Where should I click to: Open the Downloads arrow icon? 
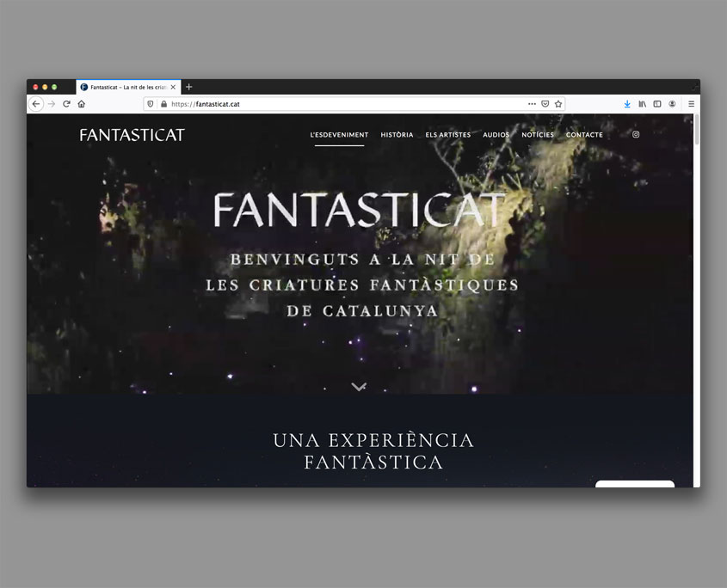[627, 104]
